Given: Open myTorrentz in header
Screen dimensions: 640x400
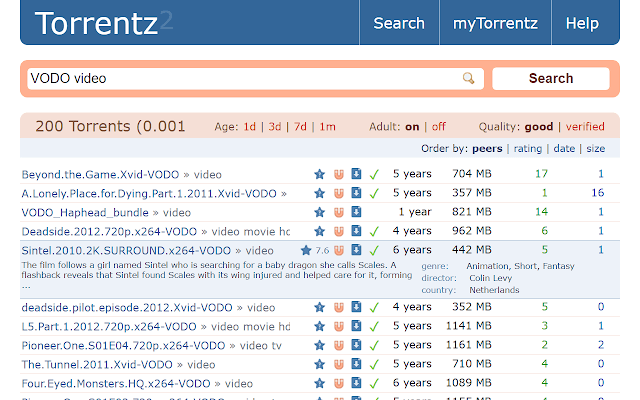Looking at the screenshot, I should 495,23.
